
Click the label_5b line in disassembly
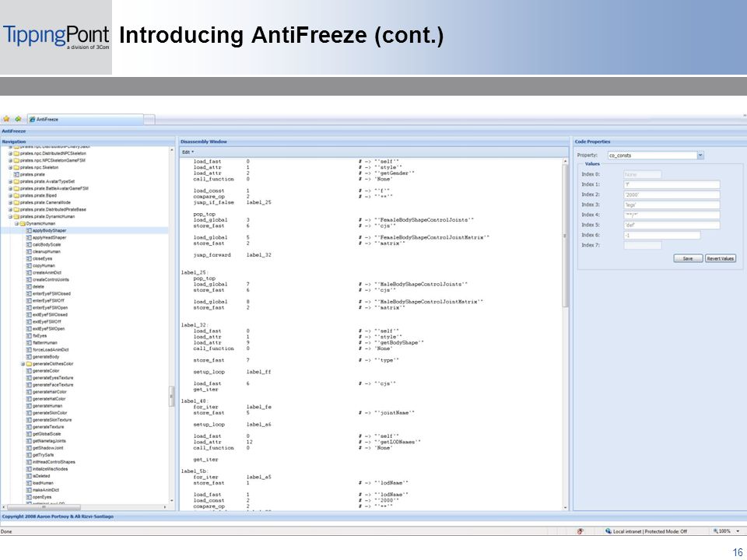[195, 471]
